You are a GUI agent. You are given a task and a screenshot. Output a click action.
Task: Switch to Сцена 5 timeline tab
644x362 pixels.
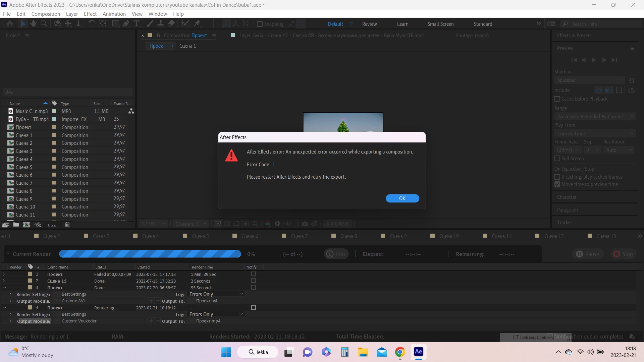200,236
